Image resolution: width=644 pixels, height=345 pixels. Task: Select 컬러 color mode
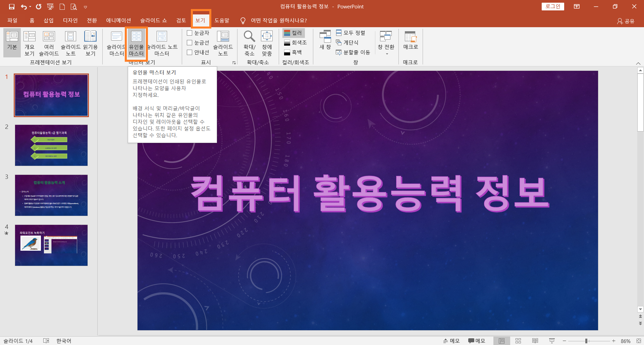293,33
